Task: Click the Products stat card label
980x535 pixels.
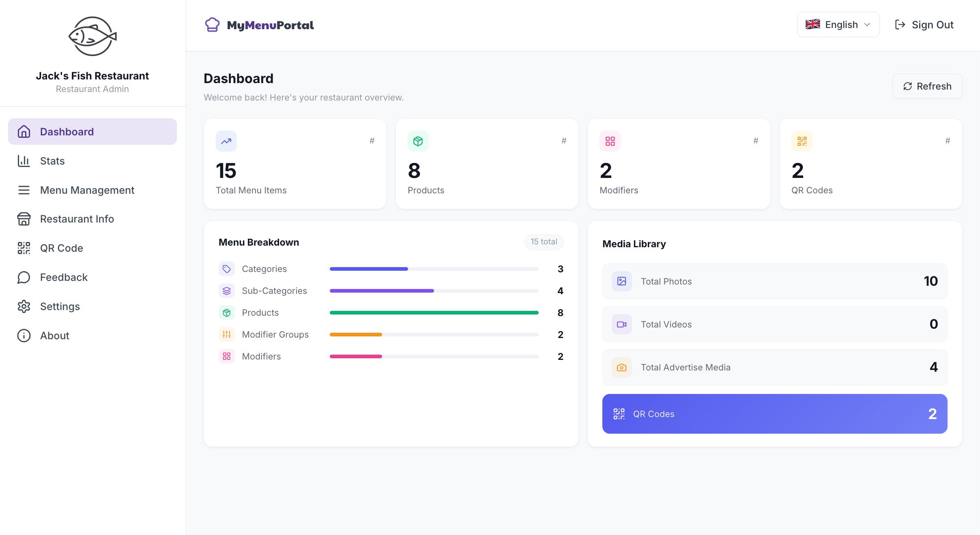Action: point(426,190)
